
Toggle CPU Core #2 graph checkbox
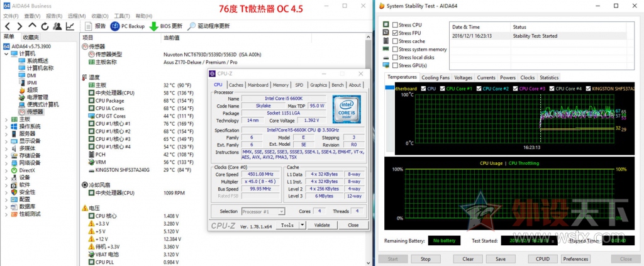click(x=479, y=88)
